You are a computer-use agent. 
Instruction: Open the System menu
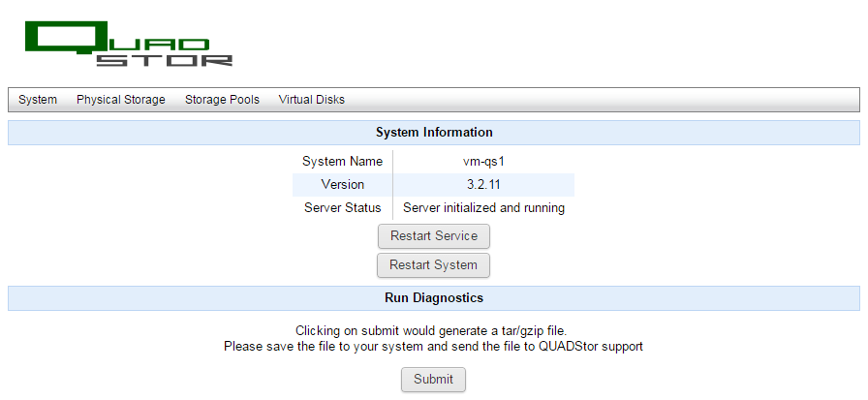click(38, 100)
